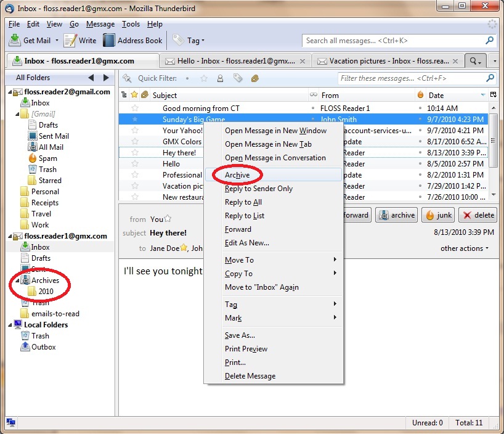Open the Tools menu
Screen dimensions: 504x434
tap(131, 24)
